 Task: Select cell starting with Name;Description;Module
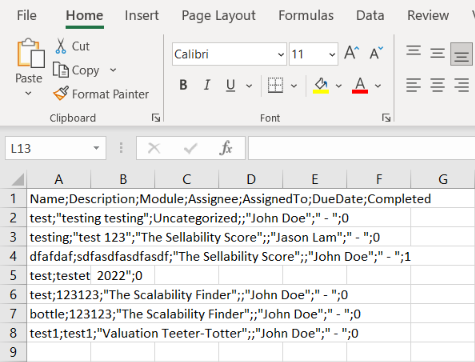(59, 199)
